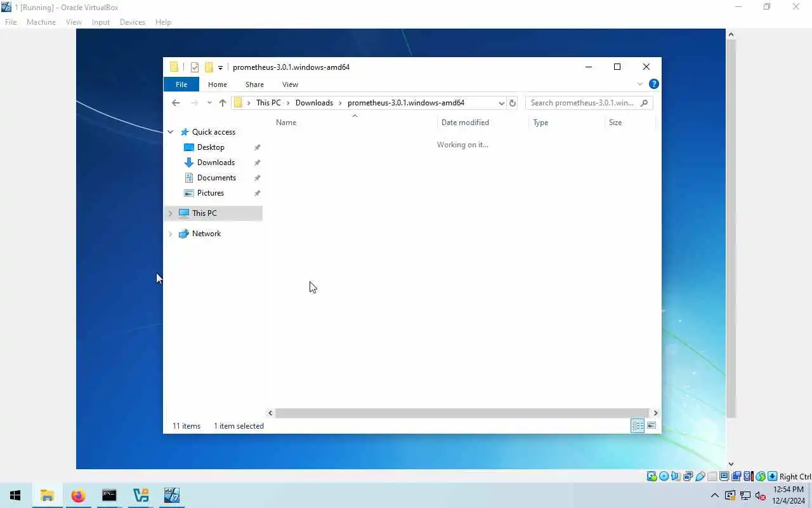Click the network tray icon
The height and width of the screenshot is (508, 812).
(x=745, y=495)
